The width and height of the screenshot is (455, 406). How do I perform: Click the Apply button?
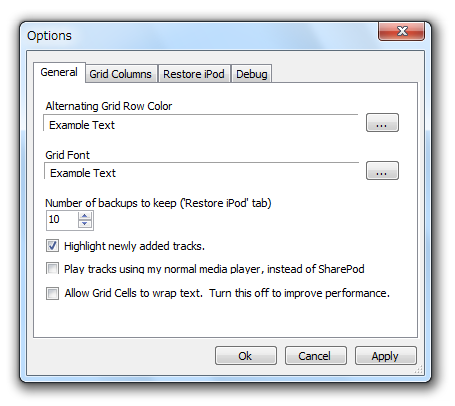[385, 356]
